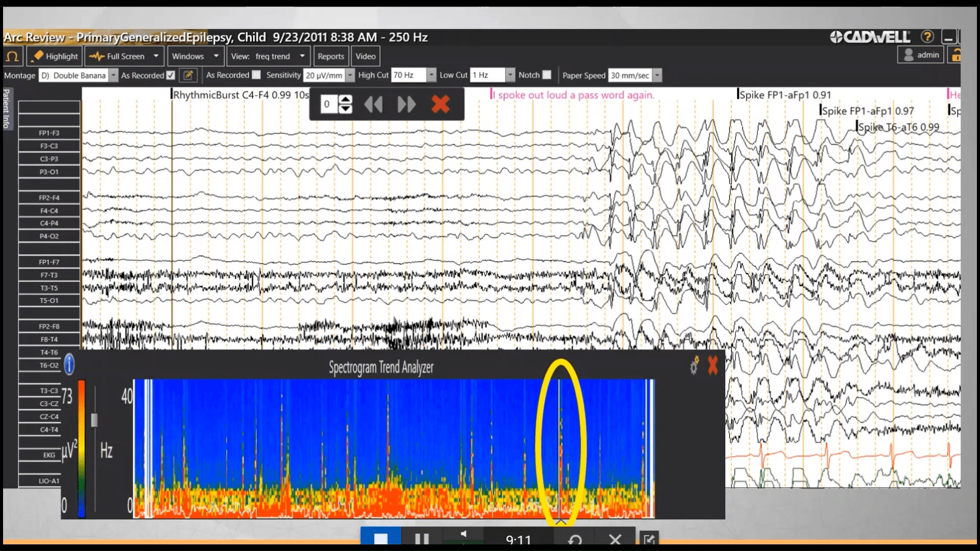Adjust the spectrogram amplitude scale slider
980x551 pixels.
point(94,420)
